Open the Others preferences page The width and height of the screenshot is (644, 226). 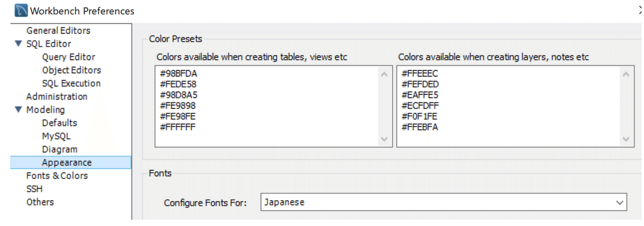coord(40,202)
